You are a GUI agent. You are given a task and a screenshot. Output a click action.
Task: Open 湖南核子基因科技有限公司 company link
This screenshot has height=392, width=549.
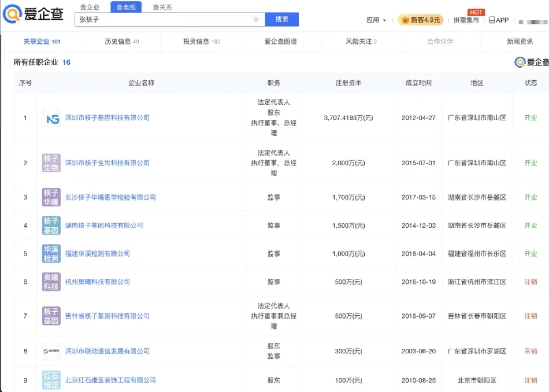[x=104, y=225]
